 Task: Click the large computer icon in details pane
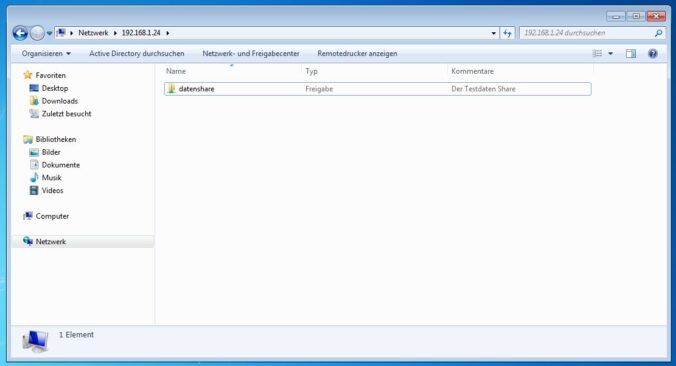pos(35,341)
